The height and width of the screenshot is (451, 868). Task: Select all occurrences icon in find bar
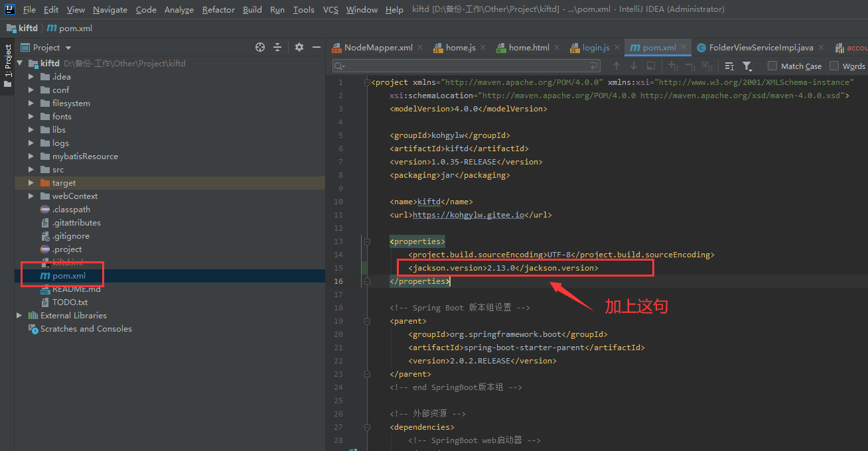[x=707, y=66]
